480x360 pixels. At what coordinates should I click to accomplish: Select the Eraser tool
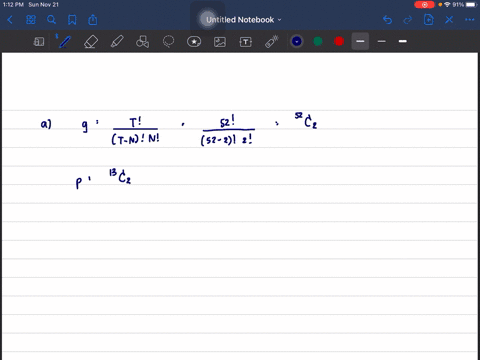[91, 42]
